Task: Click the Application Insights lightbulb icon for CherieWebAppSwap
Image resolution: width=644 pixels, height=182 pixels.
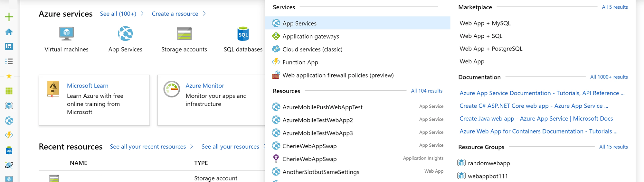Action: (276, 158)
